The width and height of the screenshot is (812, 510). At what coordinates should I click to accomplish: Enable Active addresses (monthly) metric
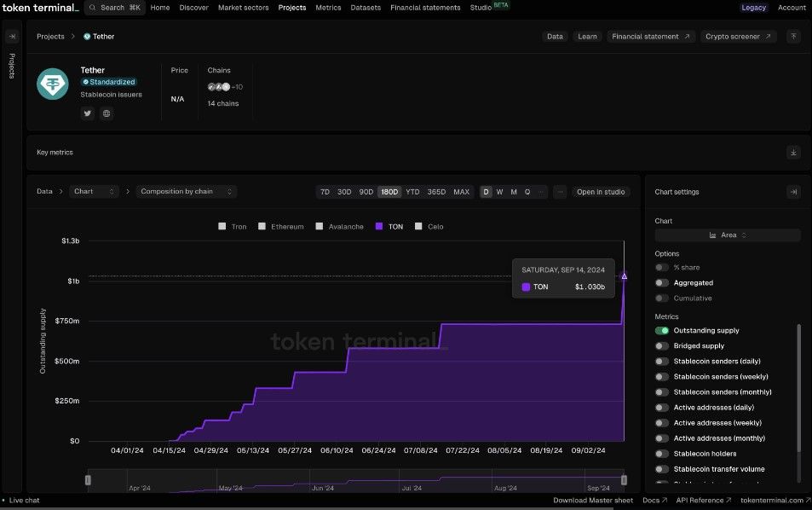tap(661, 438)
